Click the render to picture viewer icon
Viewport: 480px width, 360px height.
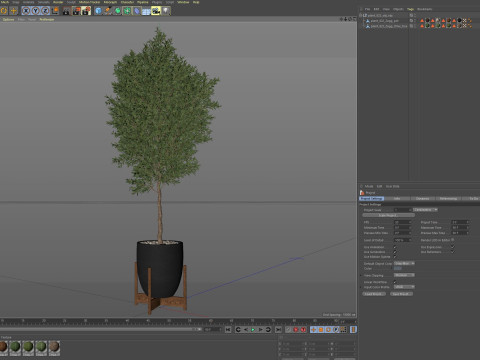coord(76,11)
